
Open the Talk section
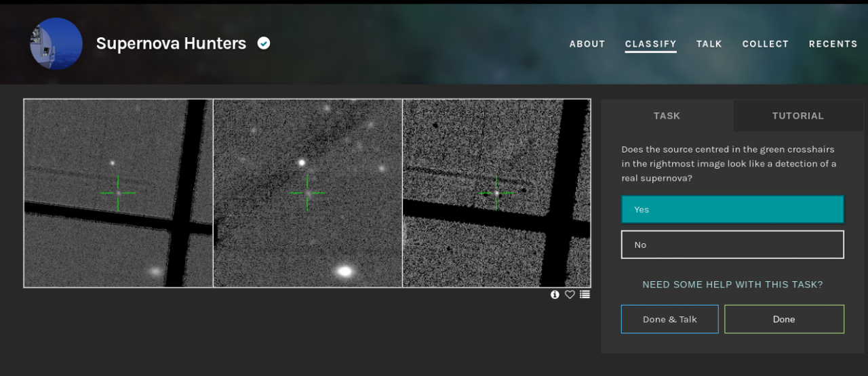pyautogui.click(x=709, y=44)
